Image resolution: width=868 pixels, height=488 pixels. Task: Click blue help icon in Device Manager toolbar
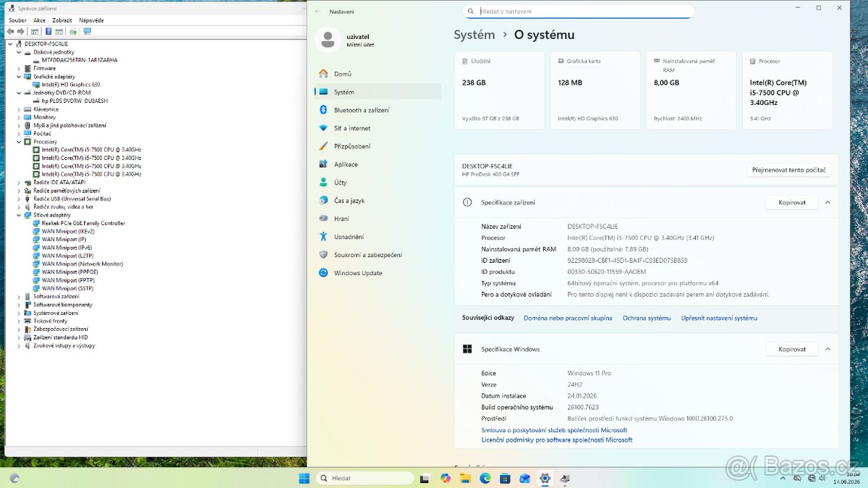click(48, 31)
